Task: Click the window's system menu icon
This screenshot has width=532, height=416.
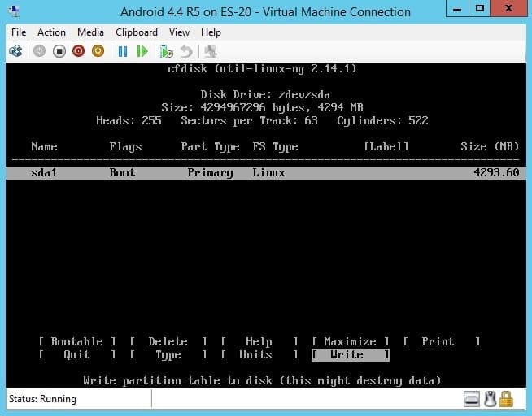Action: (x=14, y=12)
